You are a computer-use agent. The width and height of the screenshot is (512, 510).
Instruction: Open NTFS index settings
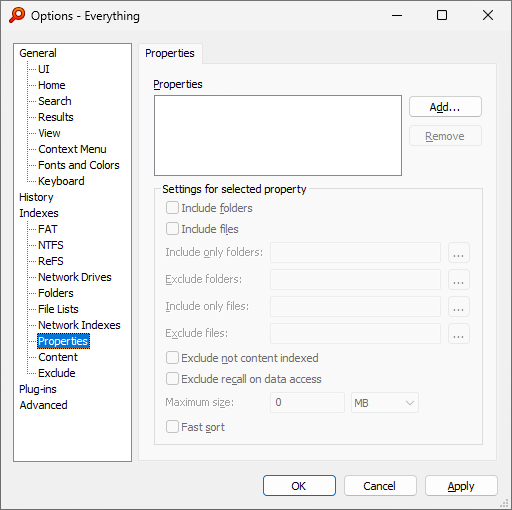(51, 245)
